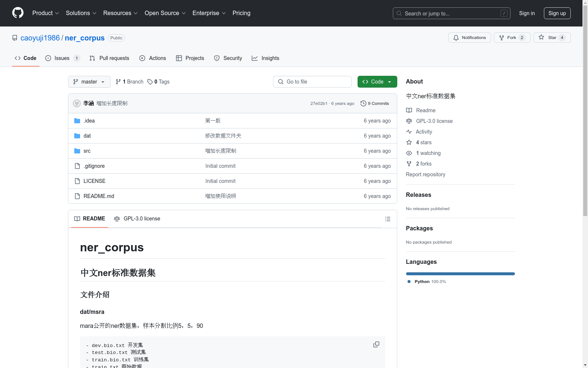Screen dimensions: 588x368
Task: Expand the Resources menu
Action: click(x=120, y=13)
